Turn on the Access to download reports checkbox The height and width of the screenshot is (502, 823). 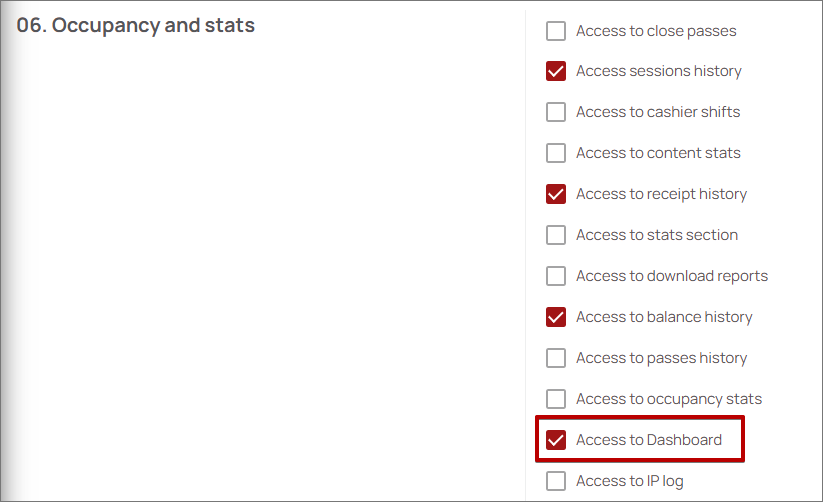coord(556,276)
